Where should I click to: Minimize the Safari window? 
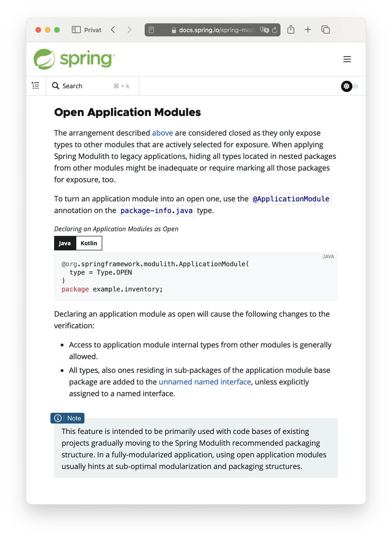[x=48, y=30]
